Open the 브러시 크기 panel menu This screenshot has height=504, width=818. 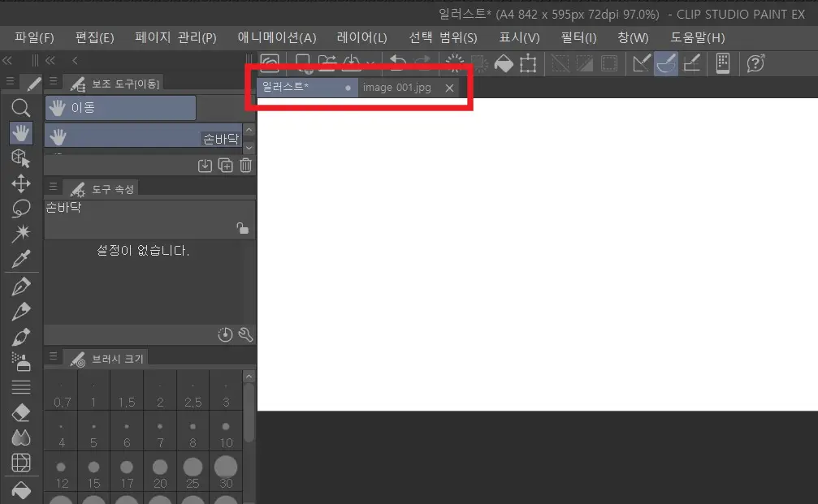coord(54,357)
